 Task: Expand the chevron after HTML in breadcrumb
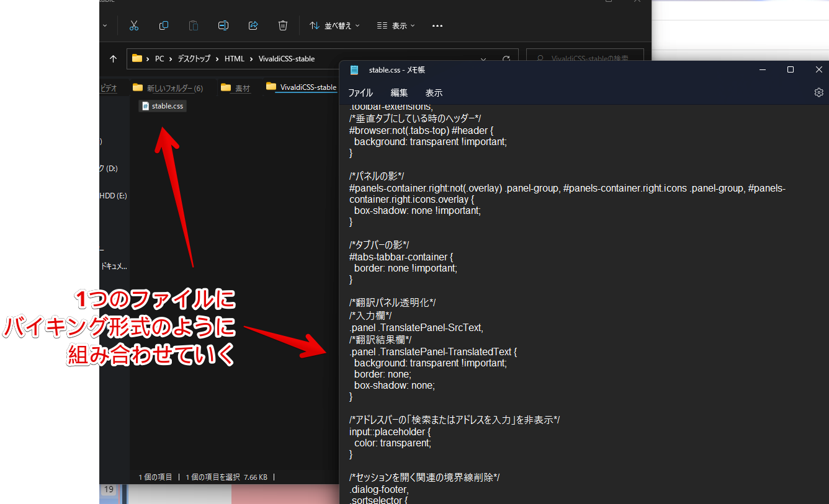point(251,59)
